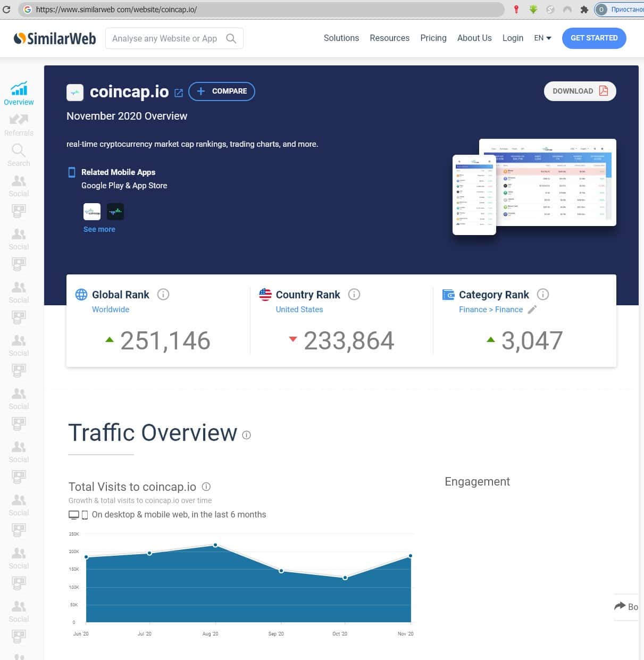Viewport: 644px width, 660px height.
Task: Click the desktop and mobile device icon
Action: (78, 515)
